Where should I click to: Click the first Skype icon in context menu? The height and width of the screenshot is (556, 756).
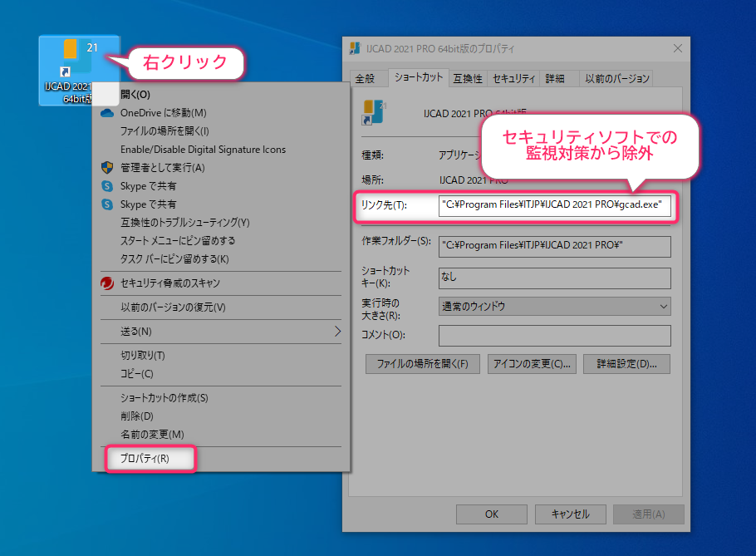[x=107, y=186]
